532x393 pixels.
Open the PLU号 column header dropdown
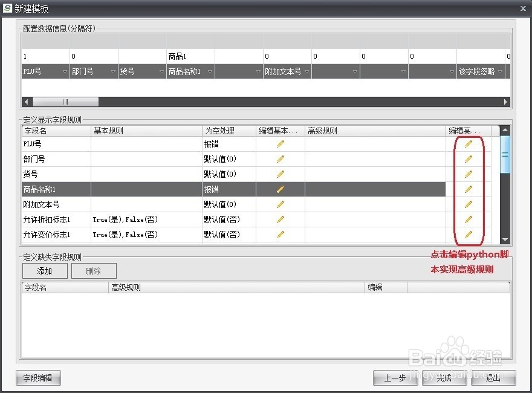(x=63, y=71)
